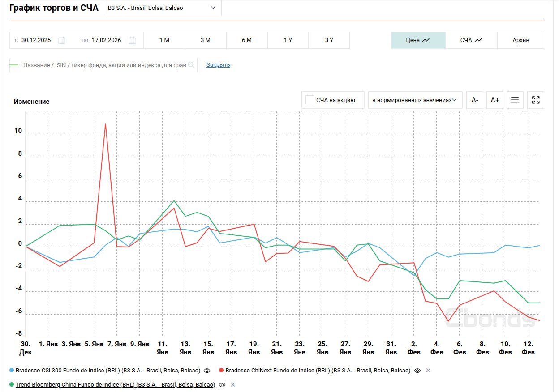Screen dimensions: 559x392
Task: Focus the fund name / ISIN comparison input
Action: pos(104,65)
